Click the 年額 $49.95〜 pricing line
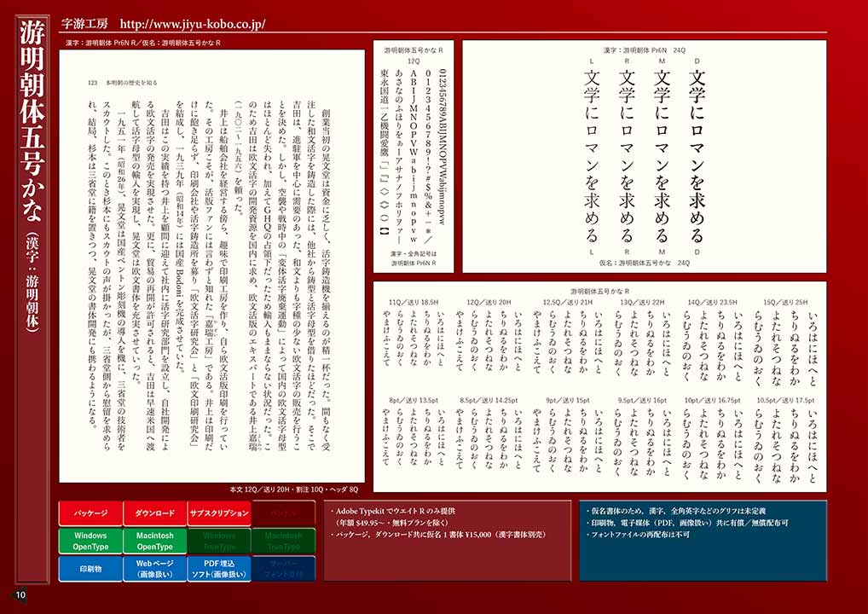868x614 pixels. [392, 523]
